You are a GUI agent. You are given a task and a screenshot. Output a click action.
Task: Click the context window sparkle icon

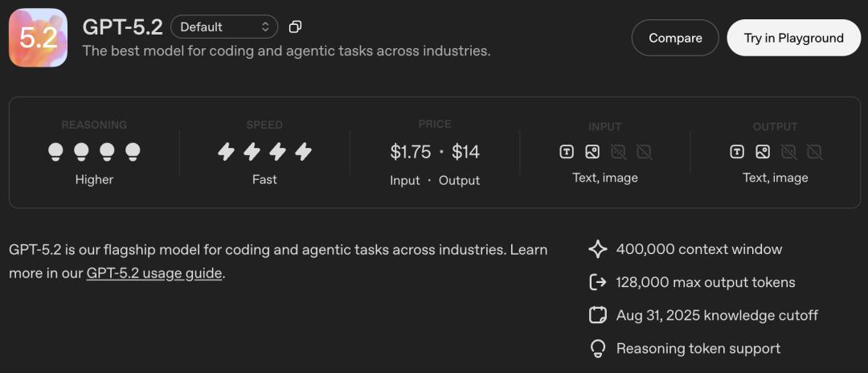pos(597,249)
